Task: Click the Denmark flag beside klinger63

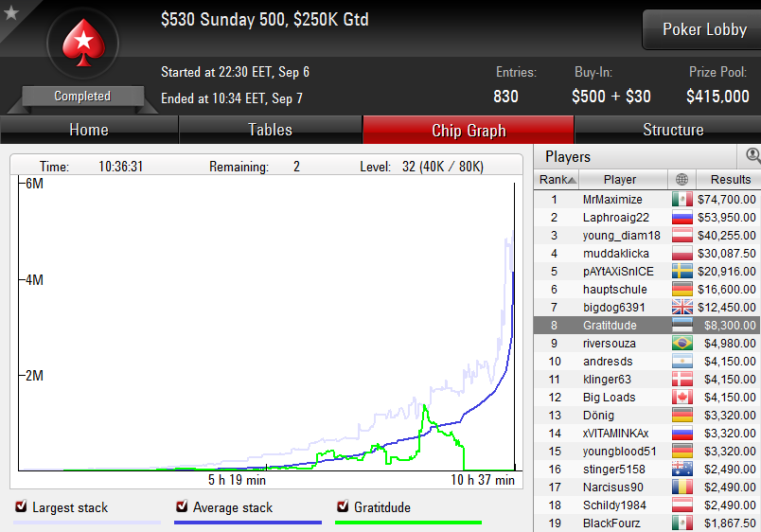Action: point(681,379)
